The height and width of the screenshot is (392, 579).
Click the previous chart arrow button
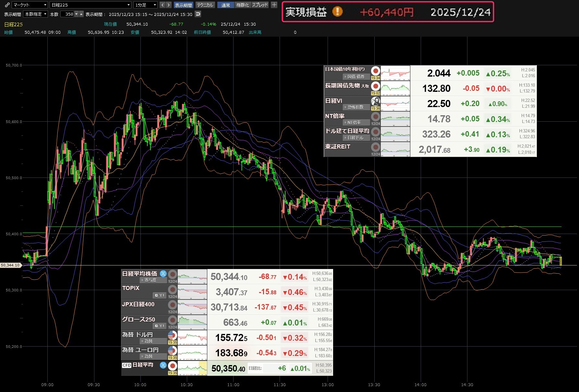tap(163, 5)
